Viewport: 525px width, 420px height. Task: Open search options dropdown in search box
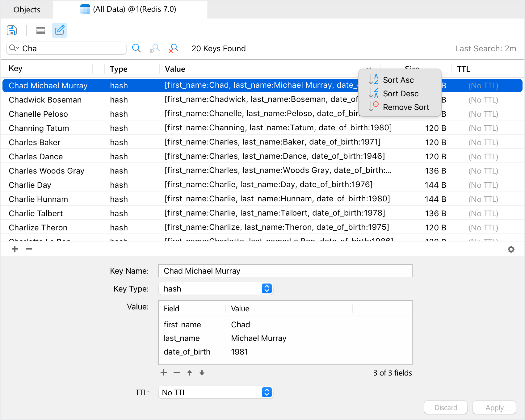point(14,48)
